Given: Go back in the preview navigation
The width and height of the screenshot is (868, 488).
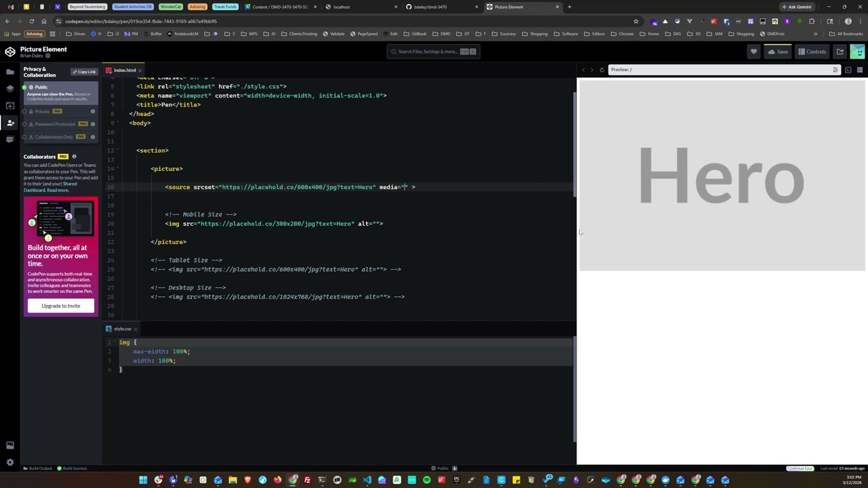Looking at the screenshot, I should (x=583, y=70).
